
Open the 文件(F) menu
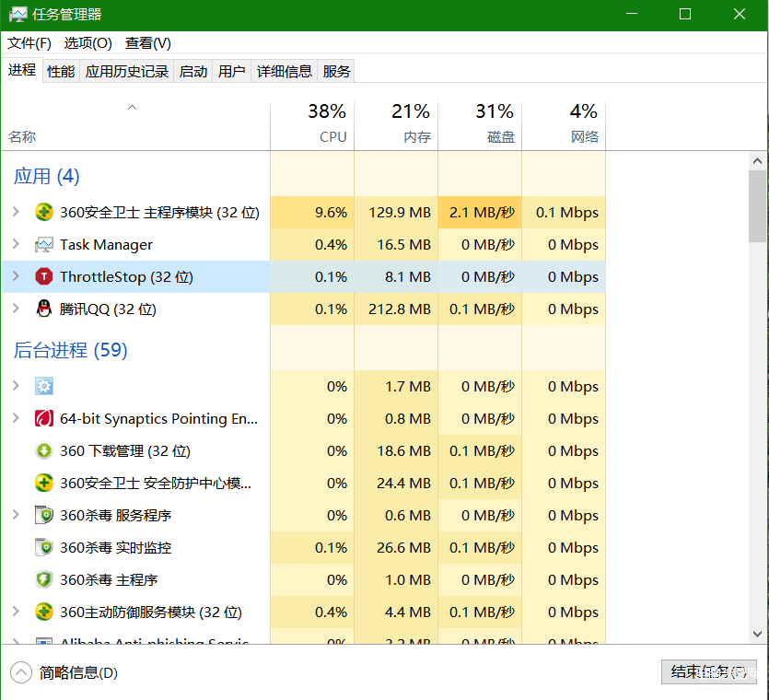(29, 43)
